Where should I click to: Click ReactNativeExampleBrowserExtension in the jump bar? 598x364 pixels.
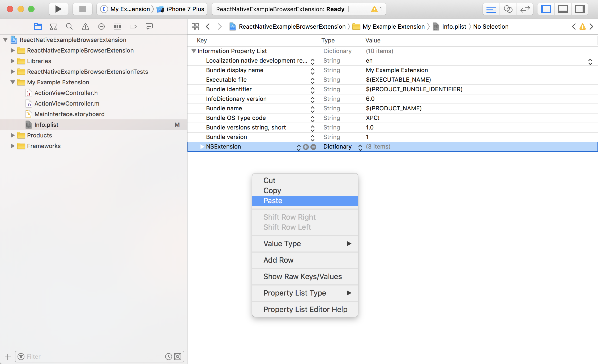[x=288, y=27]
